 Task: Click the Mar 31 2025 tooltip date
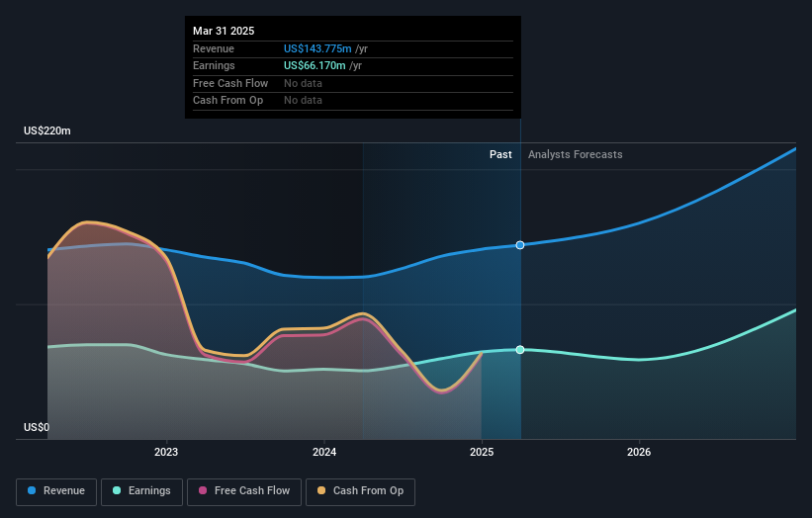[x=224, y=31]
